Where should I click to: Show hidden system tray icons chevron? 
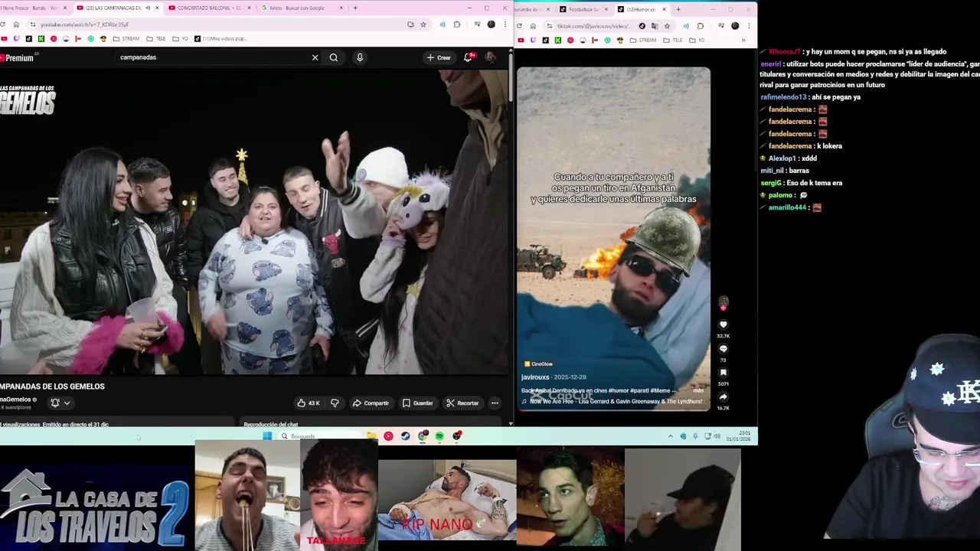pos(671,436)
